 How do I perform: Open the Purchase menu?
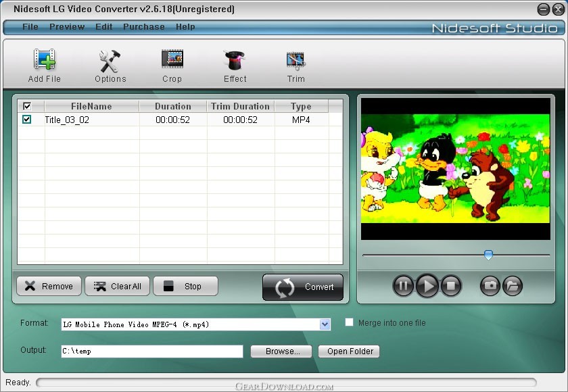click(144, 27)
